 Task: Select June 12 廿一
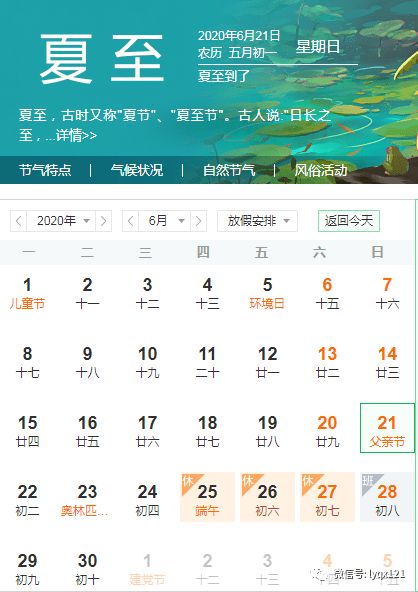coord(267,362)
